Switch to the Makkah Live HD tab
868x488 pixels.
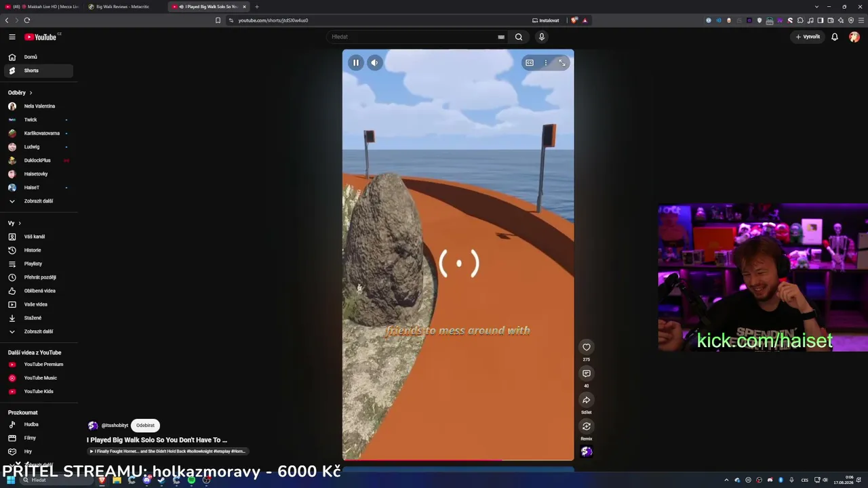tap(41, 7)
